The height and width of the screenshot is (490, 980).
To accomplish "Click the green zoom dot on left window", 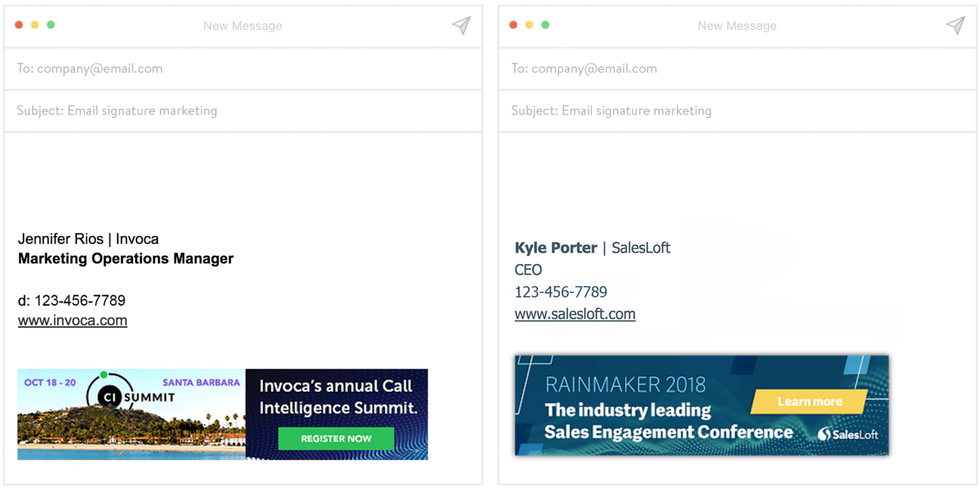I will (51, 24).
